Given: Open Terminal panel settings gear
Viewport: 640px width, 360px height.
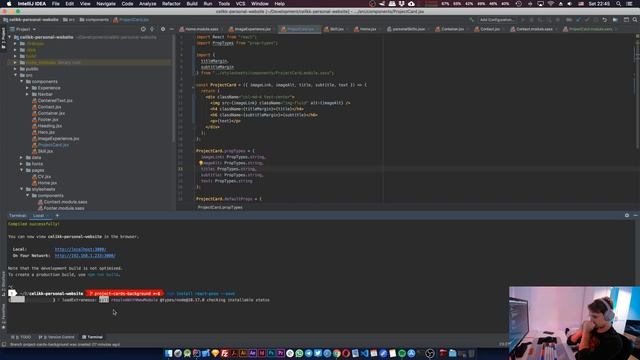Looking at the screenshot, I should click(627, 215).
